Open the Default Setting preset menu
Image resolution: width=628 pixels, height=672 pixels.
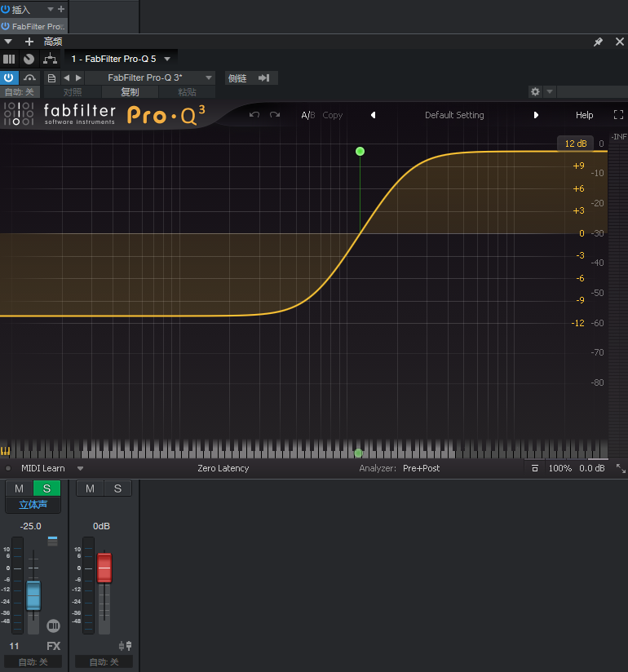454,115
